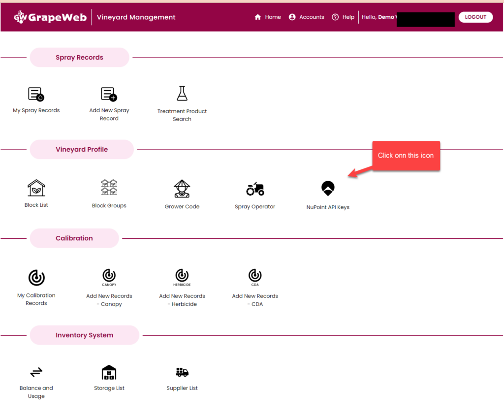The height and width of the screenshot is (420, 504).
Task: Open the Help menu
Action: [x=343, y=17]
